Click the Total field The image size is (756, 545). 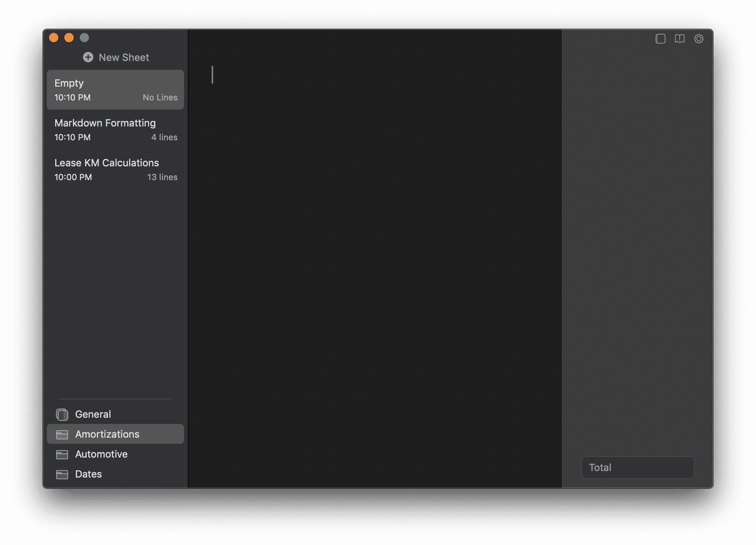point(638,467)
